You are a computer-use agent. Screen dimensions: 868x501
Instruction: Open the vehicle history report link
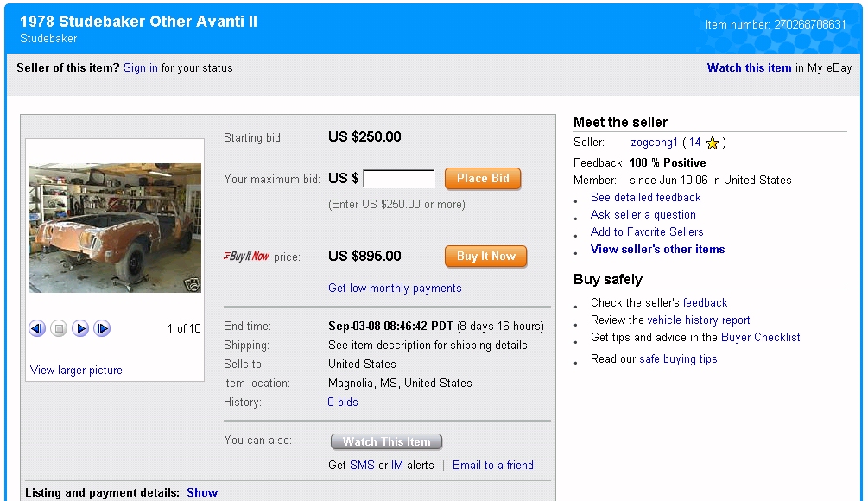[x=699, y=320]
